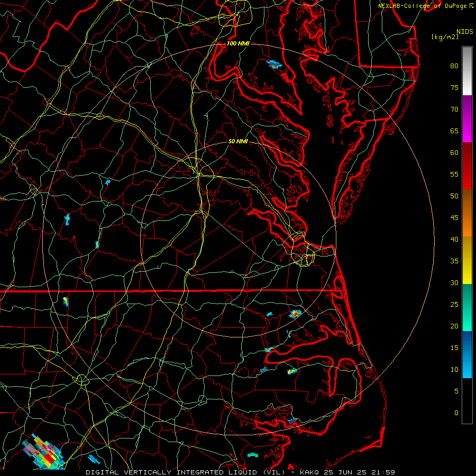Click the 60 value on the scale
This screenshot has height=476, width=476.
tap(454, 153)
